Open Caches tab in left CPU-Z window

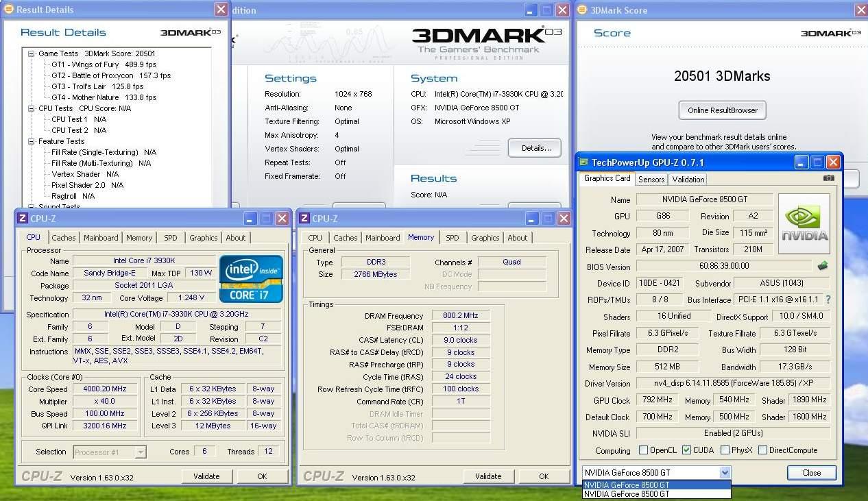(x=64, y=238)
